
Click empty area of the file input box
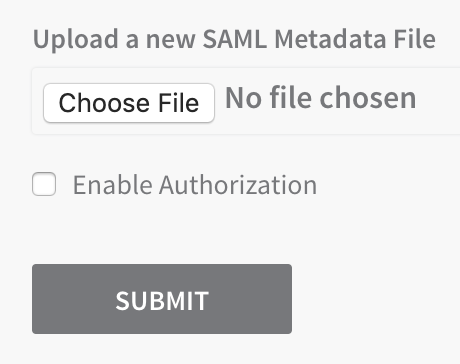click(437, 101)
